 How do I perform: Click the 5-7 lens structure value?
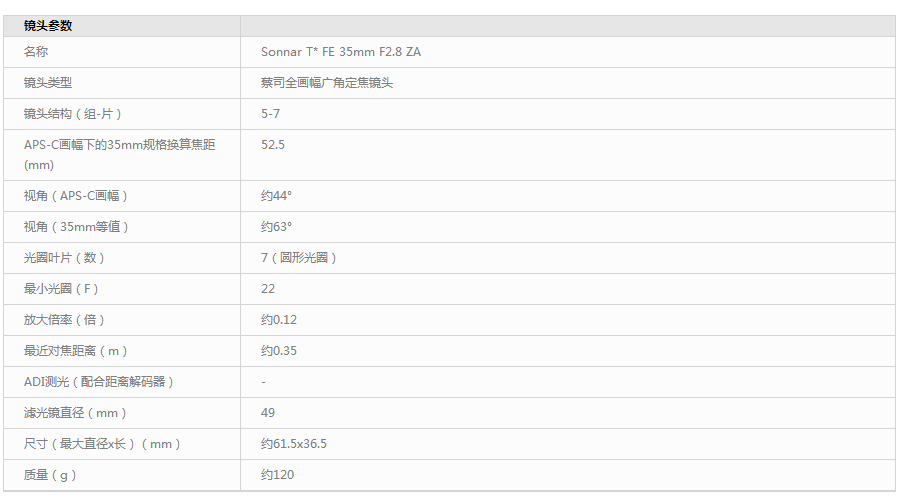[270, 114]
